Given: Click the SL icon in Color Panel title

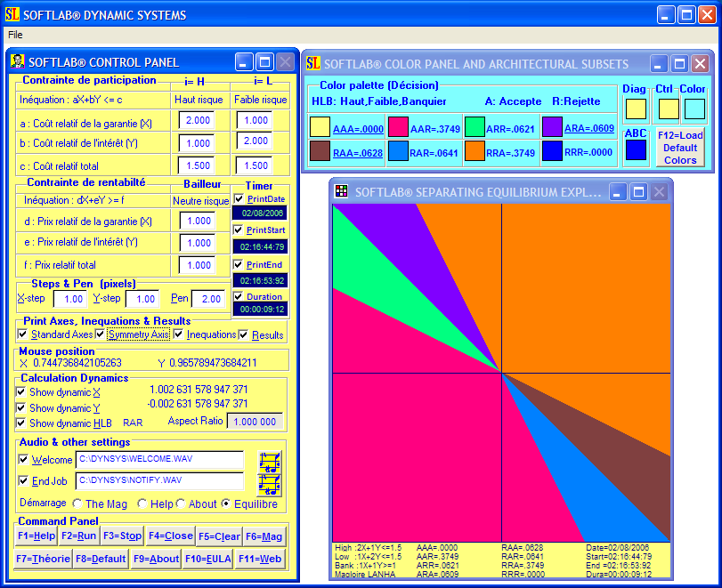Looking at the screenshot, I should tap(313, 63).
